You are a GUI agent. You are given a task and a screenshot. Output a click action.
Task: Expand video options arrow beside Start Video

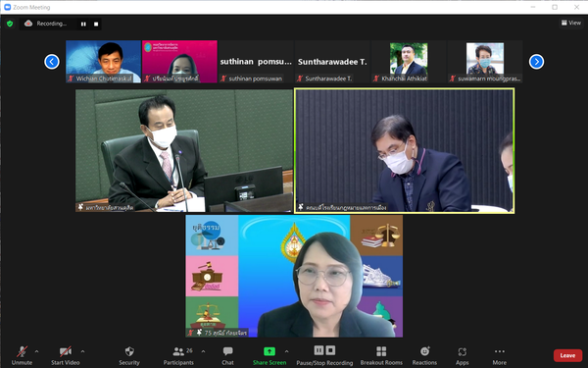[83, 351]
